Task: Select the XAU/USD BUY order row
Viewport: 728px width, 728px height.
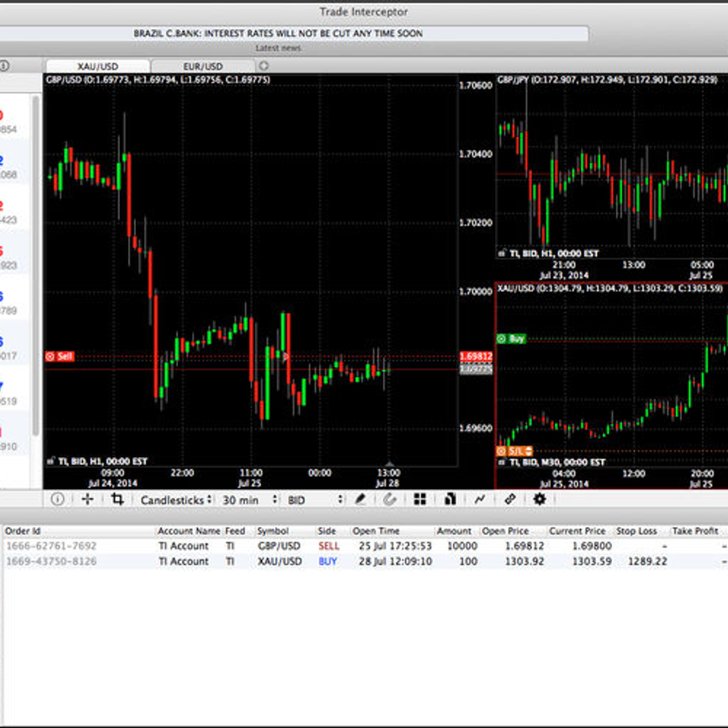Action: click(x=365, y=561)
